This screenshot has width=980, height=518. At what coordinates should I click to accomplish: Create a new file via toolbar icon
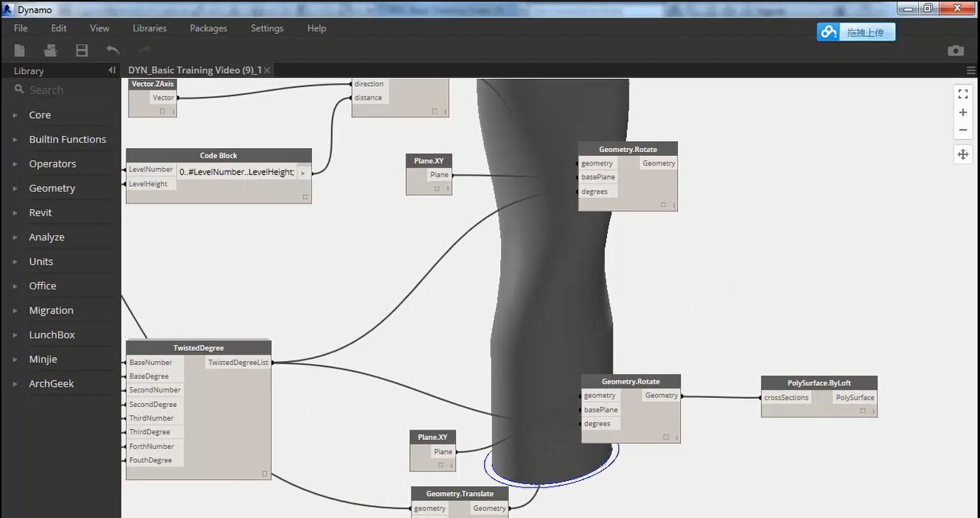(19, 51)
